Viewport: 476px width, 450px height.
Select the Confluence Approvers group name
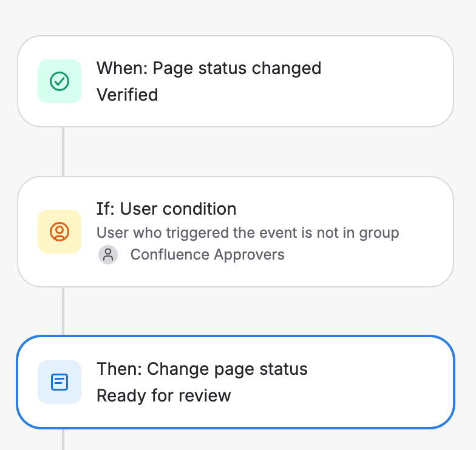tap(208, 255)
